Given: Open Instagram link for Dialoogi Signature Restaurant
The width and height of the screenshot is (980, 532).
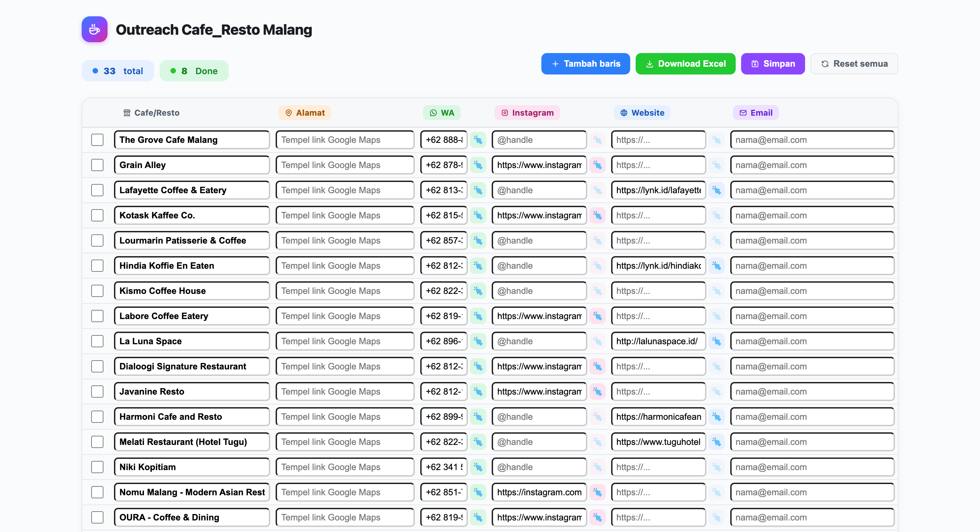Looking at the screenshot, I should point(597,366).
